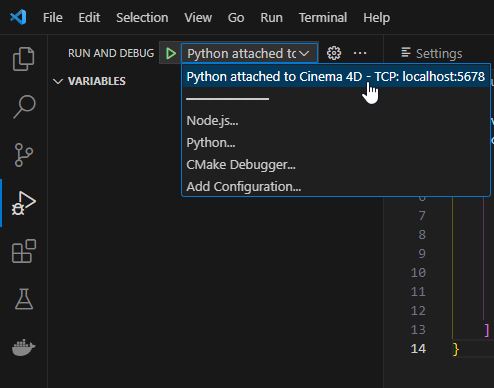Select Python attached to Cinema 4D configuration
This screenshot has height=388, width=494.
pyautogui.click(x=336, y=77)
